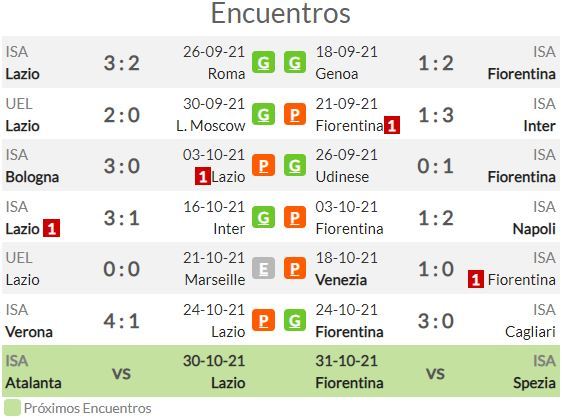
Task: Click grey E icon for Lazio-Marseille draw
Action: click(263, 268)
